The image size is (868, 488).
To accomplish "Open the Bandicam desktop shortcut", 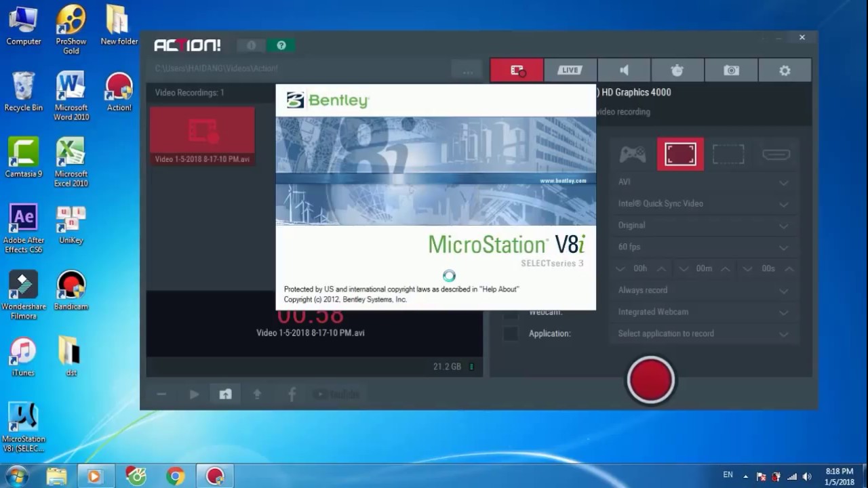I will pos(71,291).
